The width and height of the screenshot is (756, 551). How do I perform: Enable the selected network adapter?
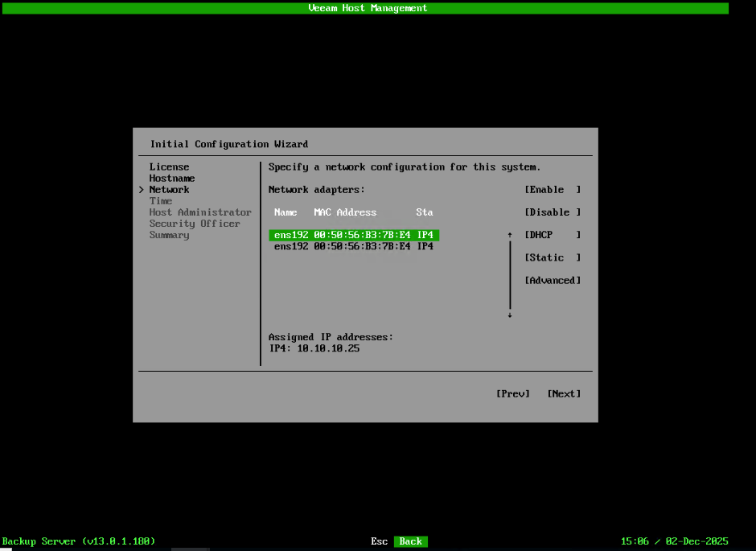[x=552, y=189]
